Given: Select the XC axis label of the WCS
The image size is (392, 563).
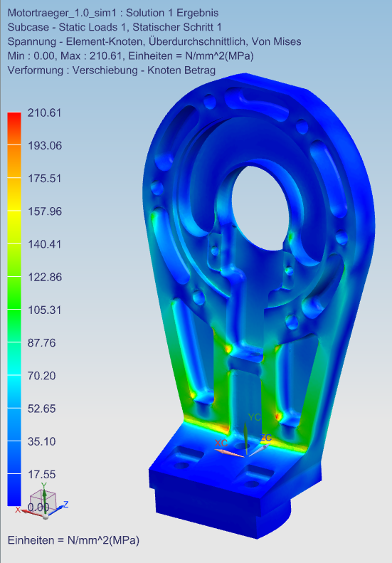Looking at the screenshot, I should pyautogui.click(x=221, y=443).
